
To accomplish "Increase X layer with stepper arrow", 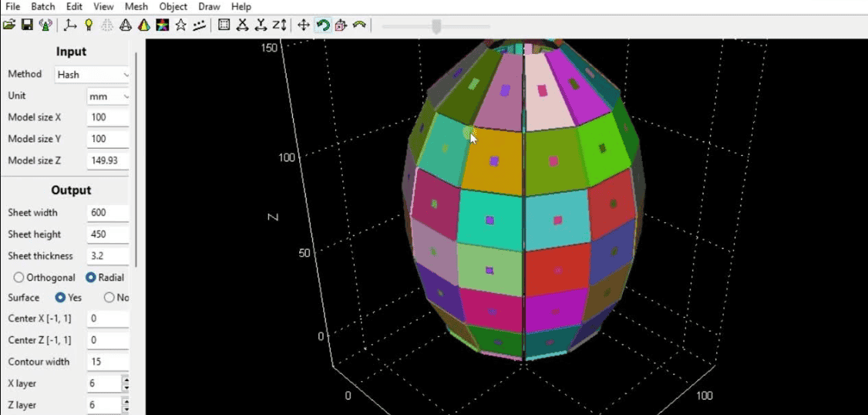I will tap(126, 380).
